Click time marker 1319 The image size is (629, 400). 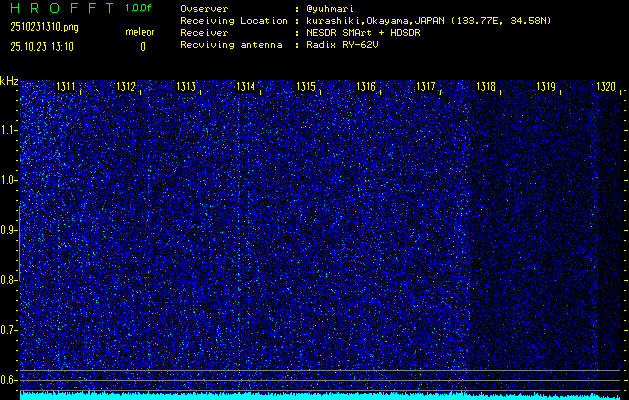[546, 87]
